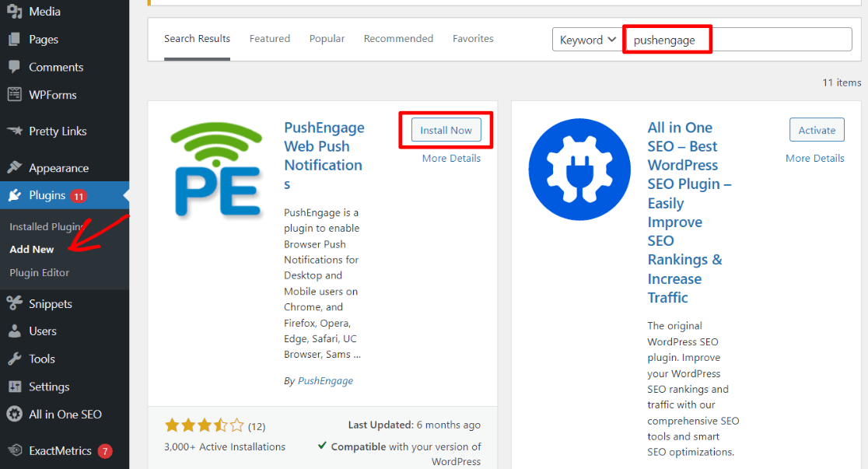
Task: Click the Plugins update count badge 11
Action: [79, 196]
